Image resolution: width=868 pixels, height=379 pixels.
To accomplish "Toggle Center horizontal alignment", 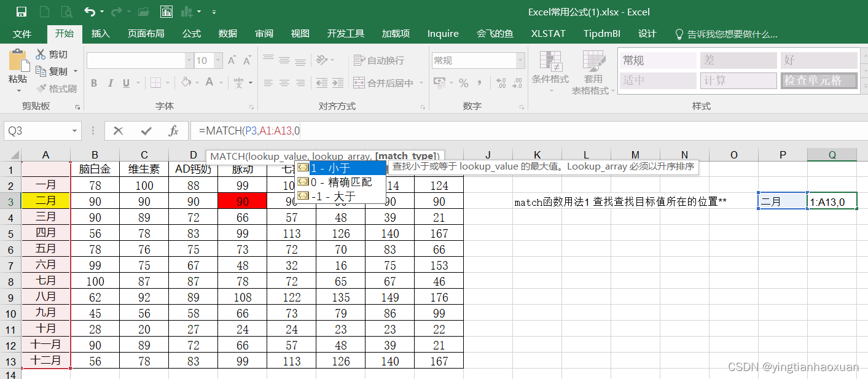I will click(284, 83).
